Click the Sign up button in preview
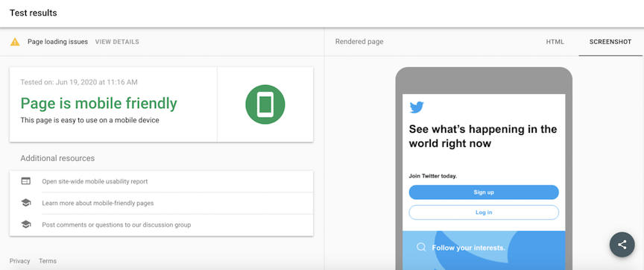The height and width of the screenshot is (270, 644). click(484, 192)
